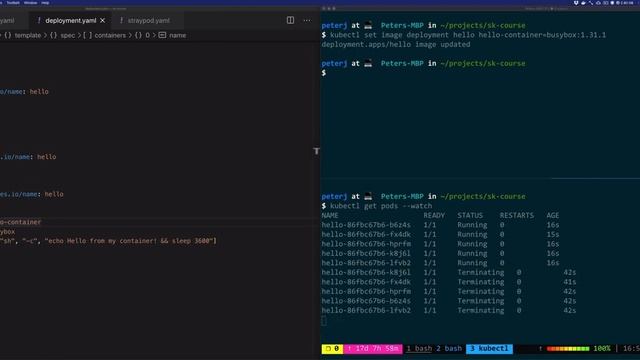Click the cursor block in lower terminal pane
Viewport: 640px width, 360px height.
click(x=324, y=321)
